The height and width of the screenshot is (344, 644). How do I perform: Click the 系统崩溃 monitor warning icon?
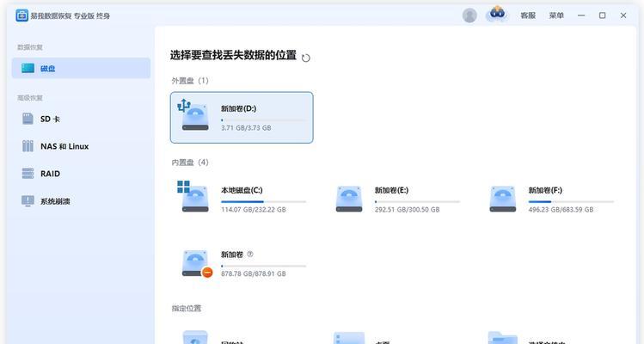coord(28,201)
